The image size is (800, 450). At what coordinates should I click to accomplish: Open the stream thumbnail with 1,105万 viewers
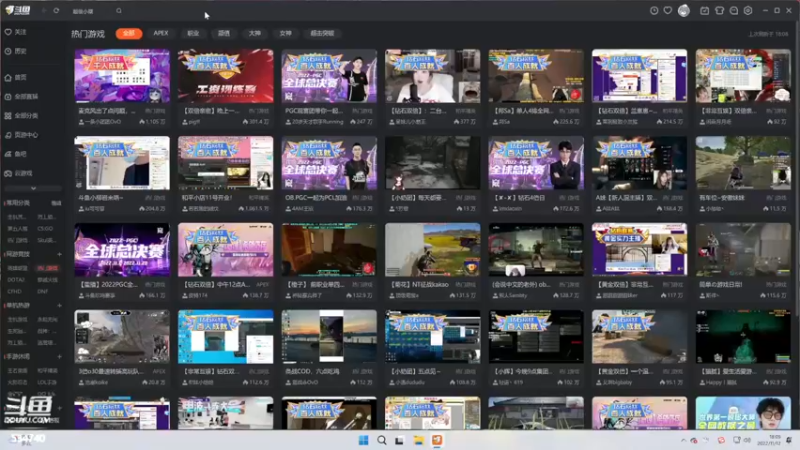[x=122, y=76]
